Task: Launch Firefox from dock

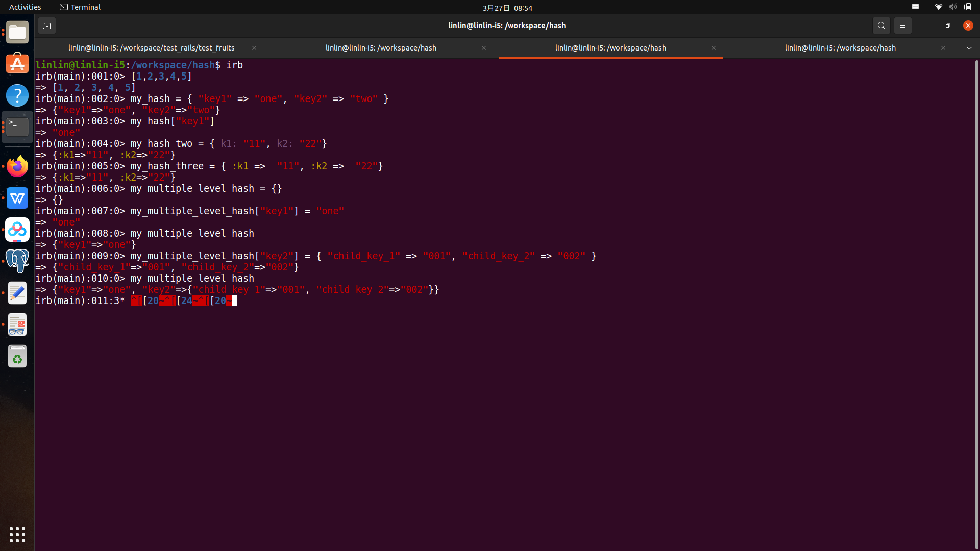Action: [17, 166]
